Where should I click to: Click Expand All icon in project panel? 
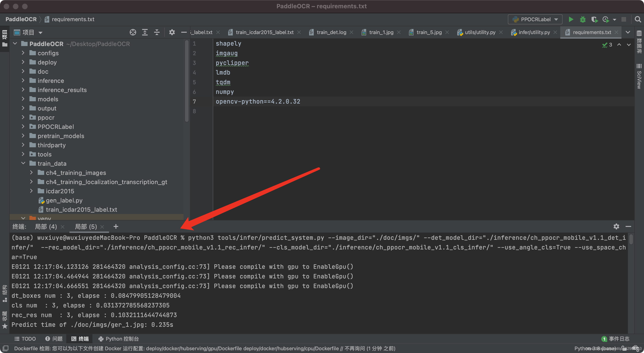(145, 32)
